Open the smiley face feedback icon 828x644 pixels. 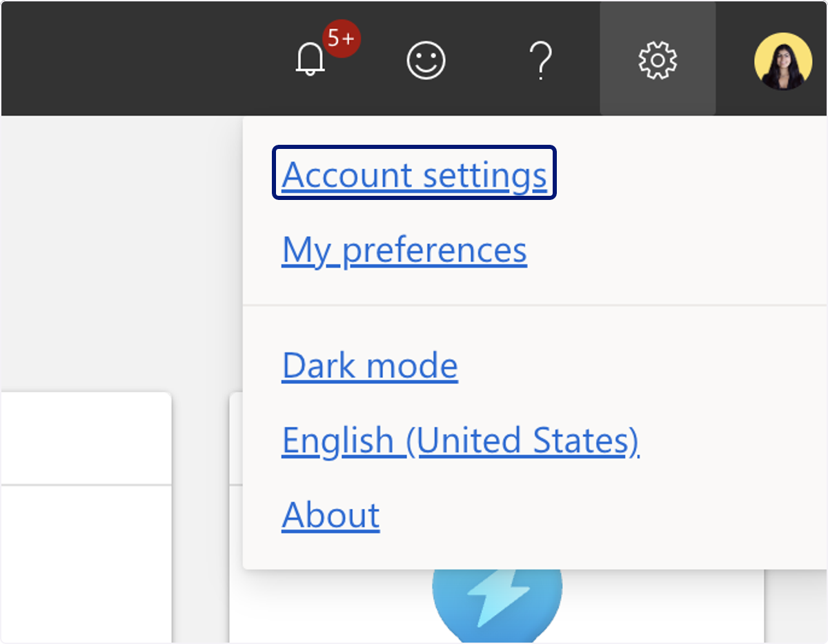tap(426, 60)
